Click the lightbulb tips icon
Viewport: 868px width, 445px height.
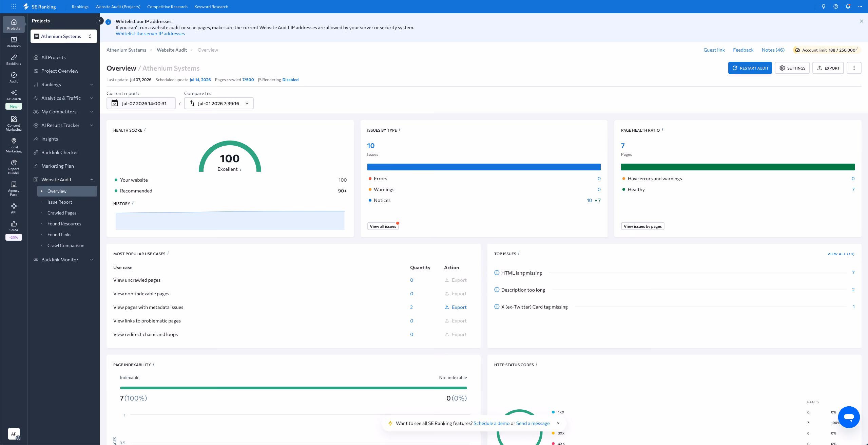[823, 6]
